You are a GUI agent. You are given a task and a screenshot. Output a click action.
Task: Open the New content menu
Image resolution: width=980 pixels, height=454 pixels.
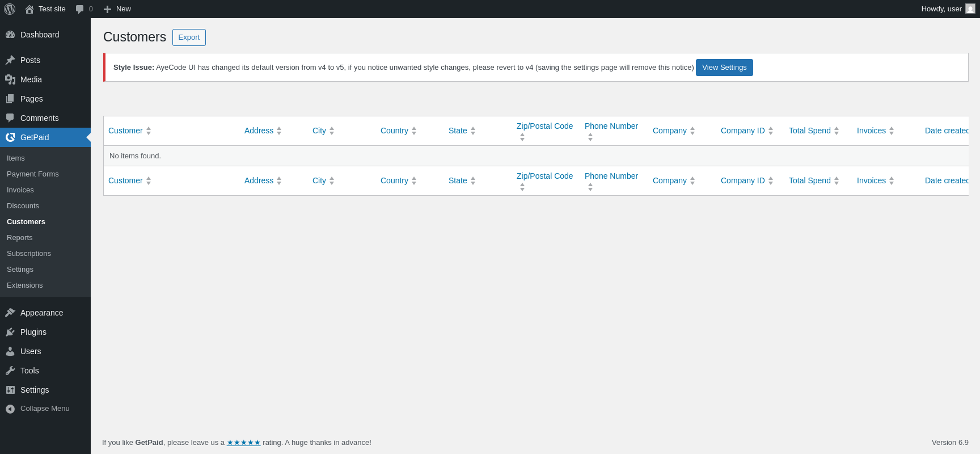pyautogui.click(x=117, y=9)
